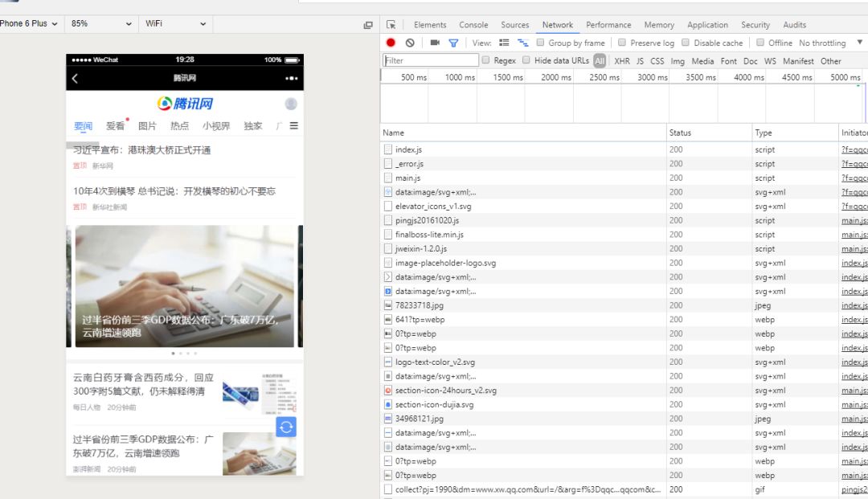Screen dimensions: 868x499
Task: Open the No throttling dropdown
Action: (830, 43)
